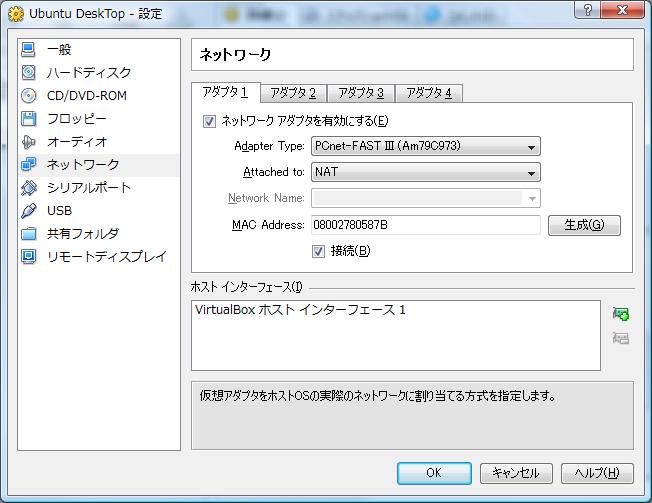Click the disabled Network Name combo box
652x503 pixels.
point(426,198)
